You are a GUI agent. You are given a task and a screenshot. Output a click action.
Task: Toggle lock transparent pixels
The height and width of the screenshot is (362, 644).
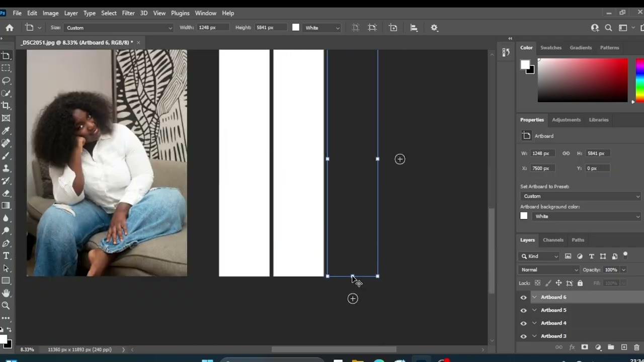tap(537, 284)
